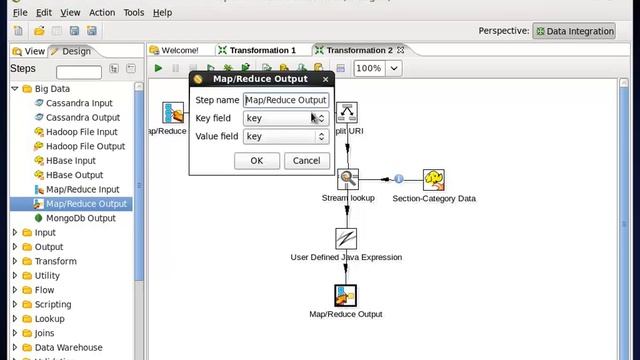Click the MongoDb Output green icon
This screenshot has width=640, height=360.
pyautogui.click(x=39, y=218)
